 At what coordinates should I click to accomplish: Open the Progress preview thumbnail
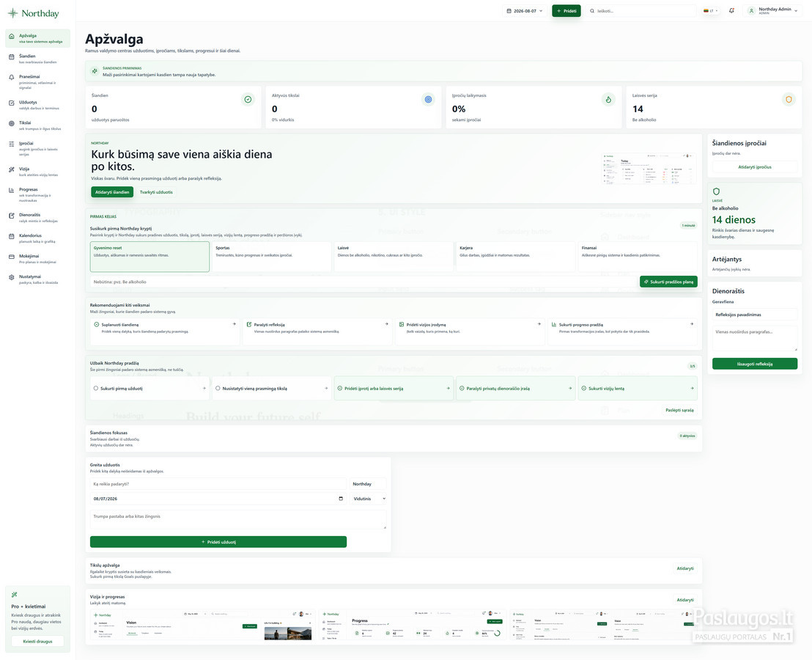(x=412, y=625)
